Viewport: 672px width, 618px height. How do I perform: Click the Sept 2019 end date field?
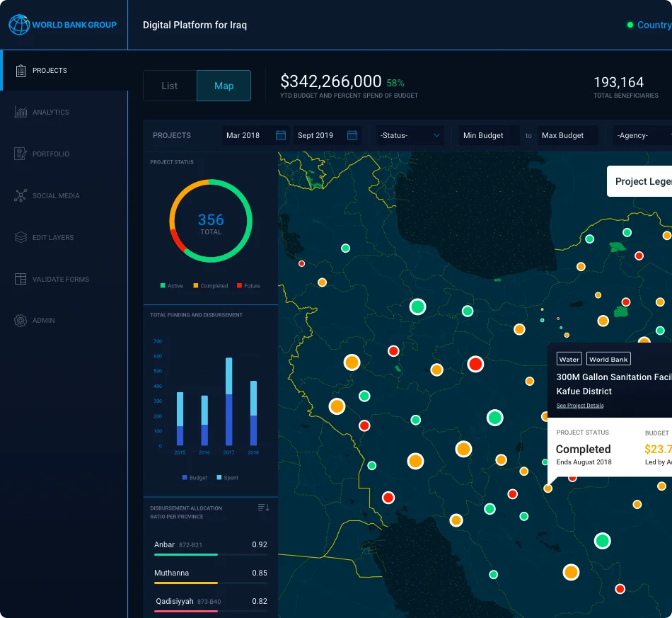pos(327,135)
